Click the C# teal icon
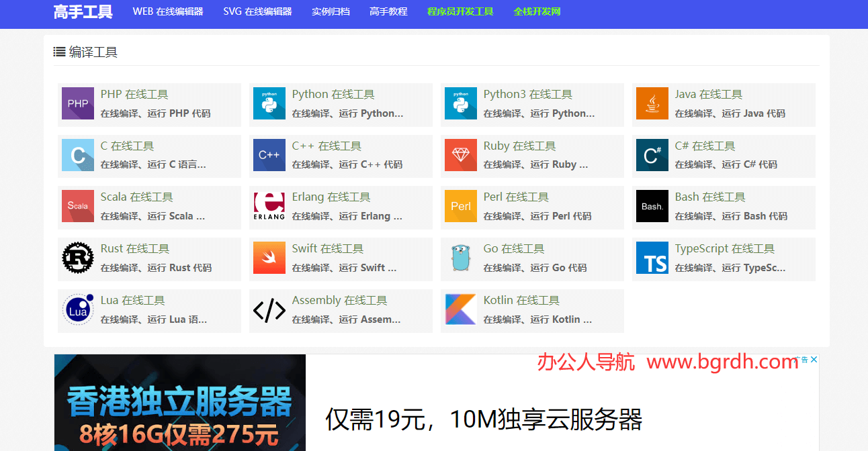This screenshot has width=868, height=451. (652, 155)
